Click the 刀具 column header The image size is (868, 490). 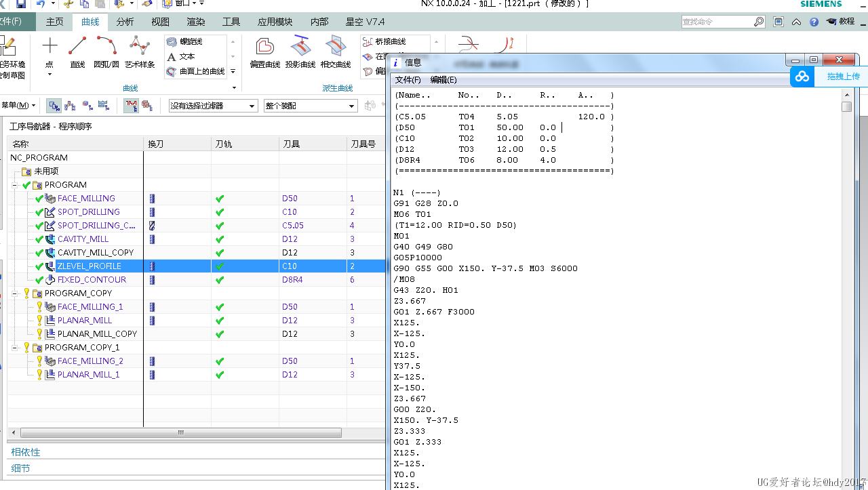tap(313, 144)
